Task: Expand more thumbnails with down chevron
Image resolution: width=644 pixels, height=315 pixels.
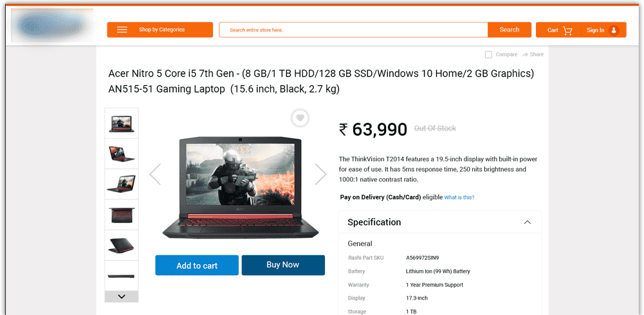Action: (x=122, y=296)
